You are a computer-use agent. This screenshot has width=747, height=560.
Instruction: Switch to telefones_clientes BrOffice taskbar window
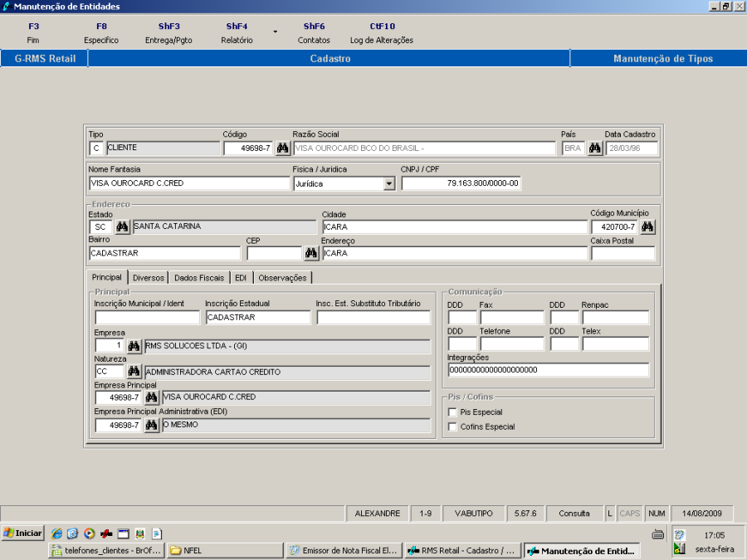(107, 551)
